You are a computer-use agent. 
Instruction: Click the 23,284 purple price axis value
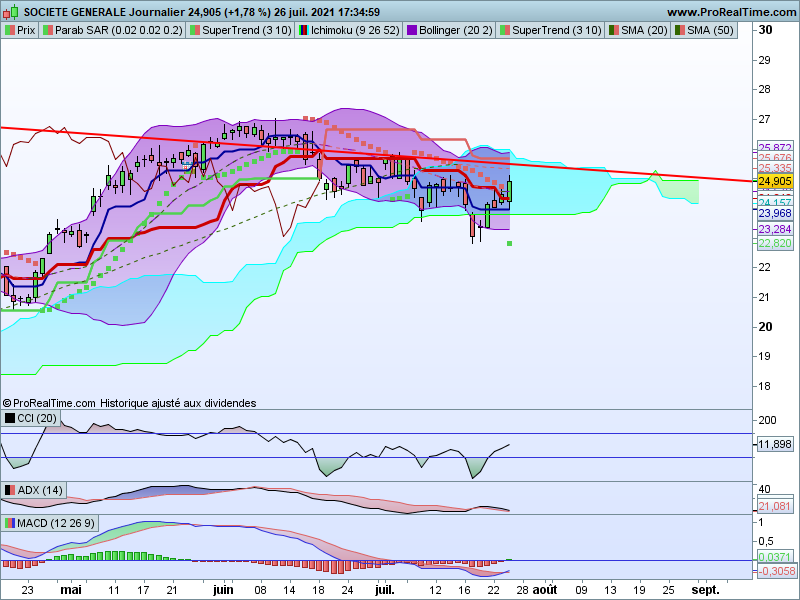(x=774, y=229)
